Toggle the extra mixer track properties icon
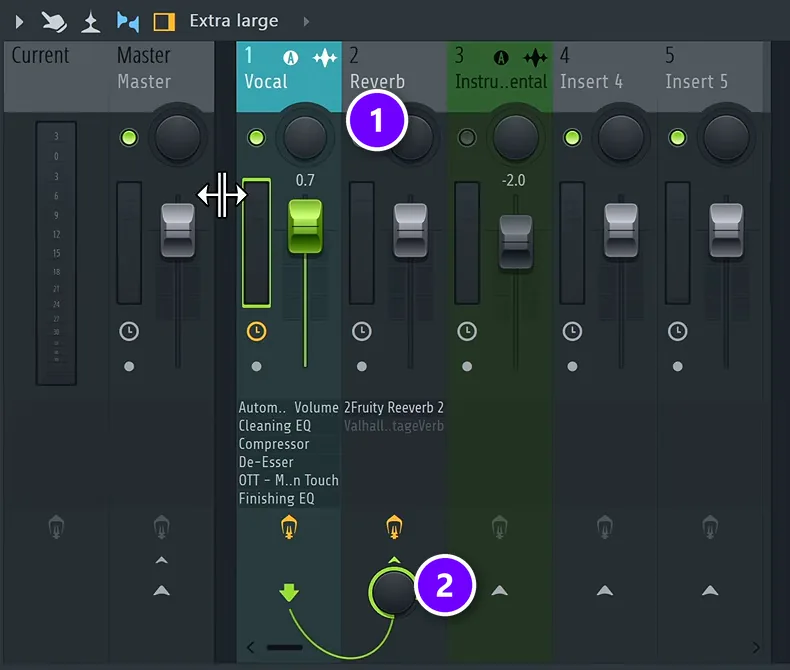The image size is (790, 670). pos(127,22)
